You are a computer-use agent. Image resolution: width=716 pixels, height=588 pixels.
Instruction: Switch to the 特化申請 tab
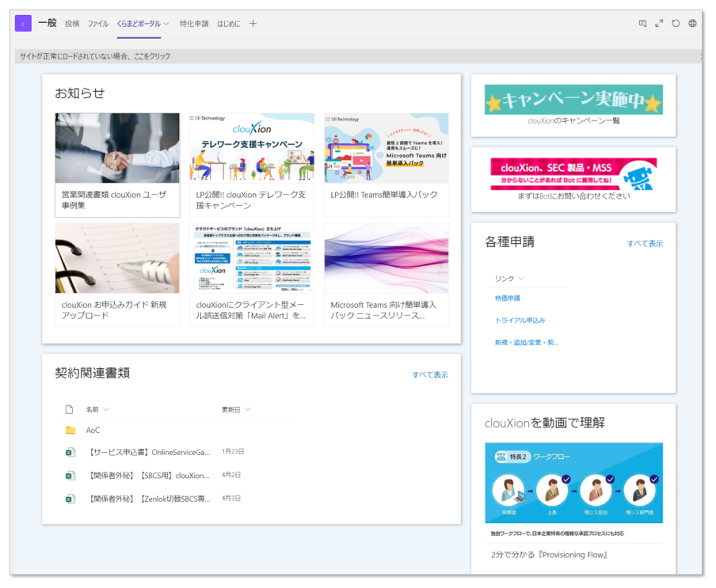point(194,24)
